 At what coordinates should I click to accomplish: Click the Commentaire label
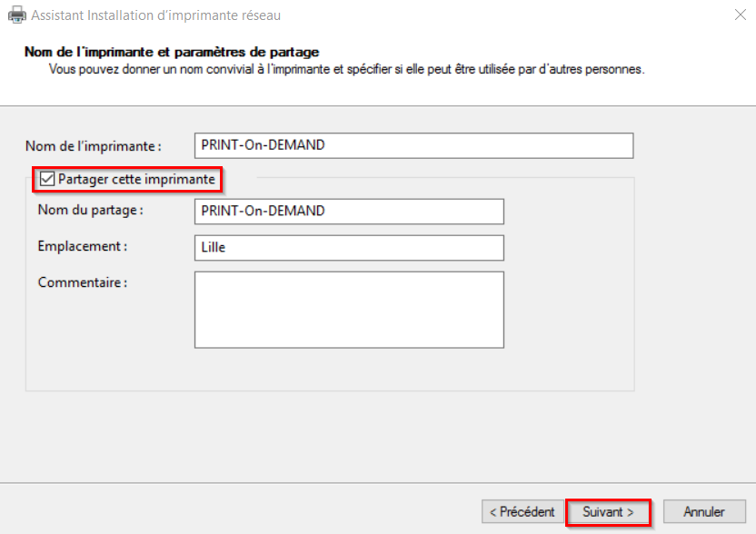[x=83, y=282]
